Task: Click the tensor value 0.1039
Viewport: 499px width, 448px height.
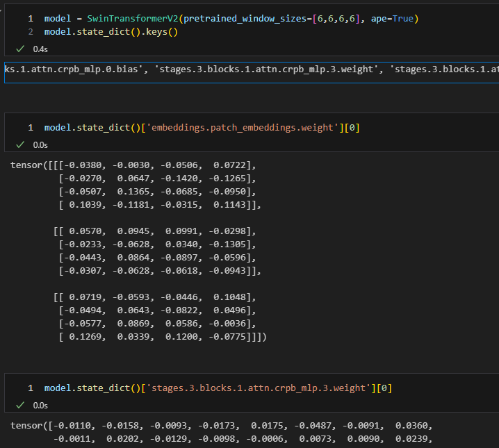Action: pyautogui.click(x=85, y=205)
